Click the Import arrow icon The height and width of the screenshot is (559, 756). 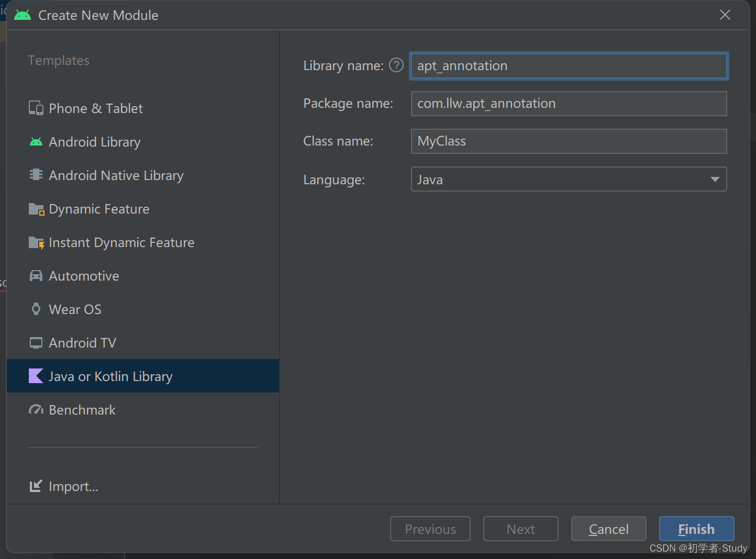pyautogui.click(x=36, y=486)
